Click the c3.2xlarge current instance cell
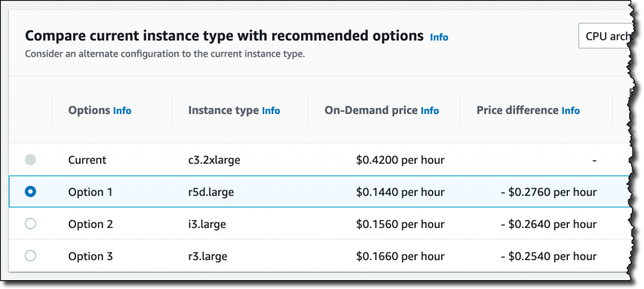This screenshot has width=644, height=289. [x=210, y=160]
